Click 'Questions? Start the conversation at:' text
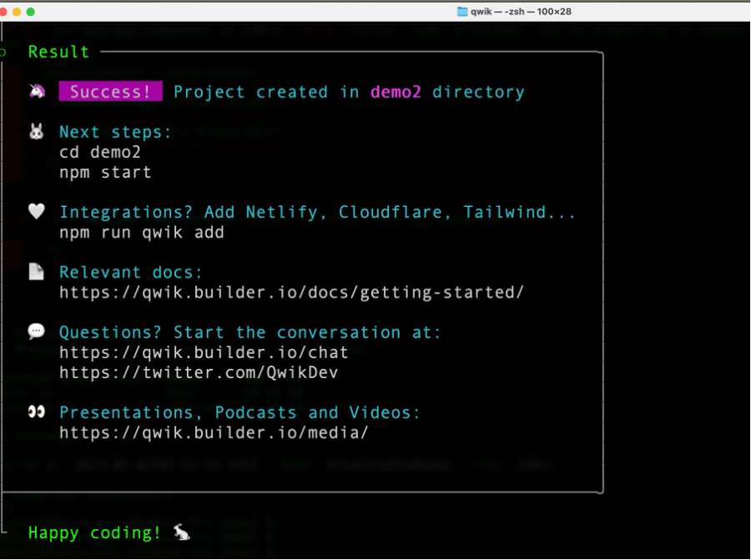 click(249, 332)
